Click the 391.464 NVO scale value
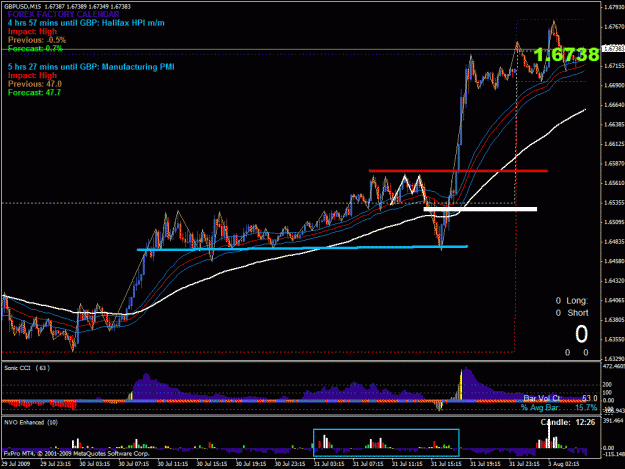The height and width of the screenshot is (469, 625). [613, 421]
